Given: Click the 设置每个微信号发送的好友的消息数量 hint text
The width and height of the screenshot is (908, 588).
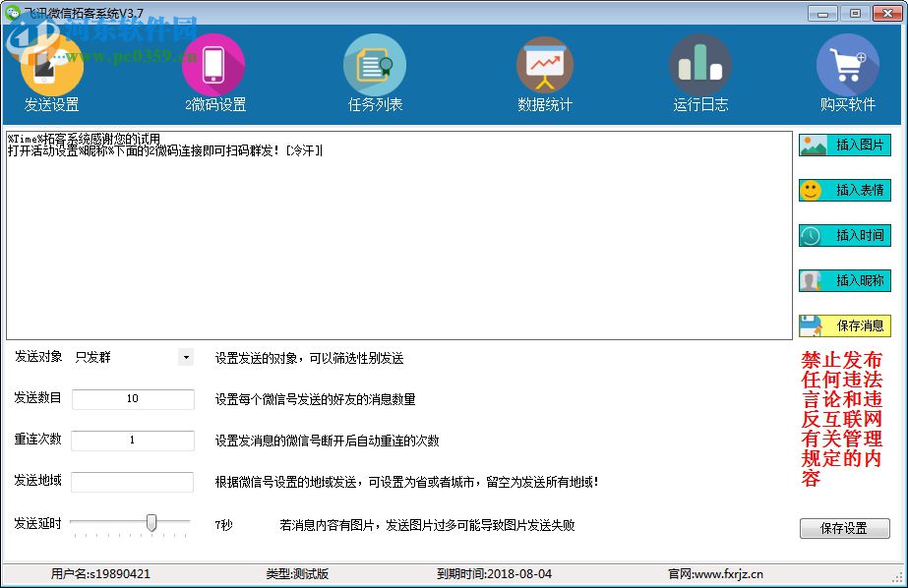Looking at the screenshot, I should tap(315, 399).
